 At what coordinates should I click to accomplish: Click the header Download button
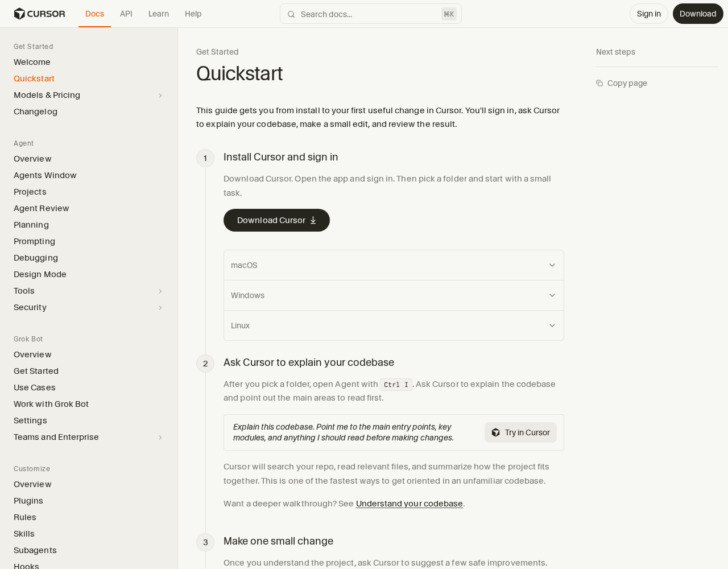pyautogui.click(x=698, y=14)
